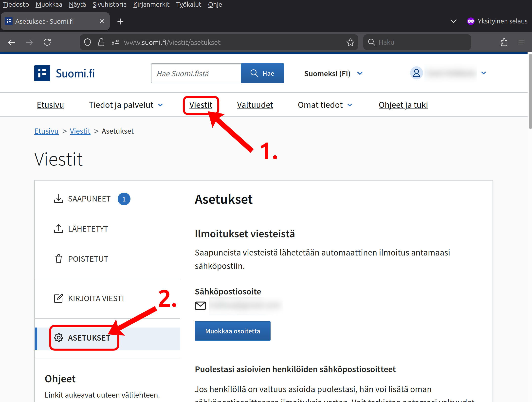This screenshot has width=532, height=402.
Task: Open the Työkalut menu
Action: [188, 4]
